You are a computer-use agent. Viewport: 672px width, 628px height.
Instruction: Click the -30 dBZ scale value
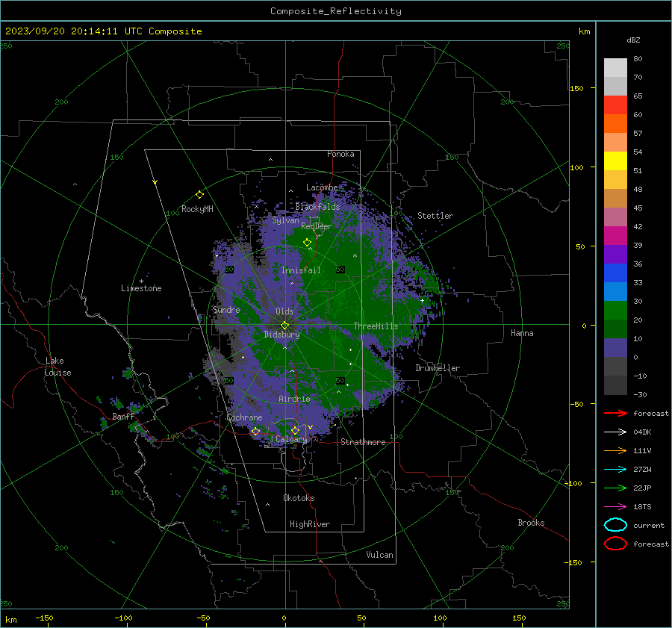tap(640, 395)
